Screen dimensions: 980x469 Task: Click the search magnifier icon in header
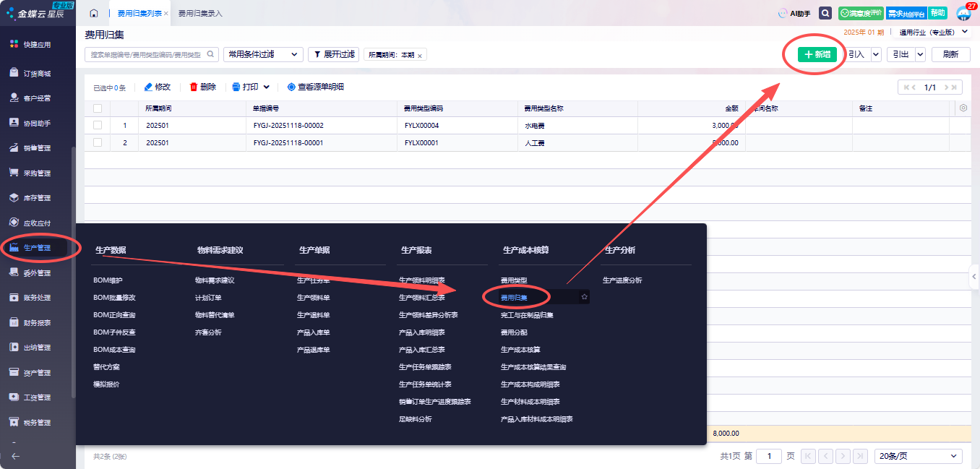click(x=825, y=13)
